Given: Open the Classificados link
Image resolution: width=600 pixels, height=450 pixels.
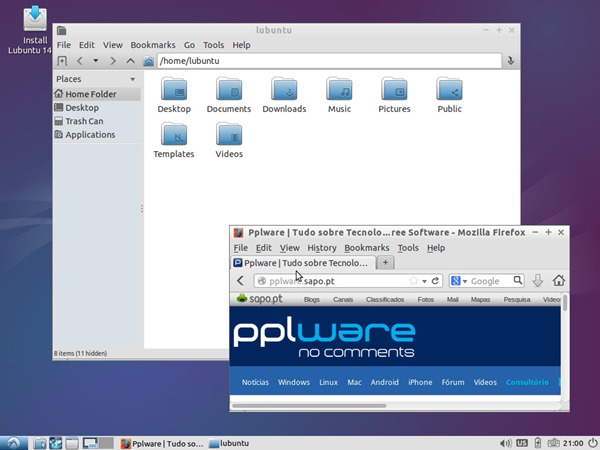Looking at the screenshot, I should point(385,300).
